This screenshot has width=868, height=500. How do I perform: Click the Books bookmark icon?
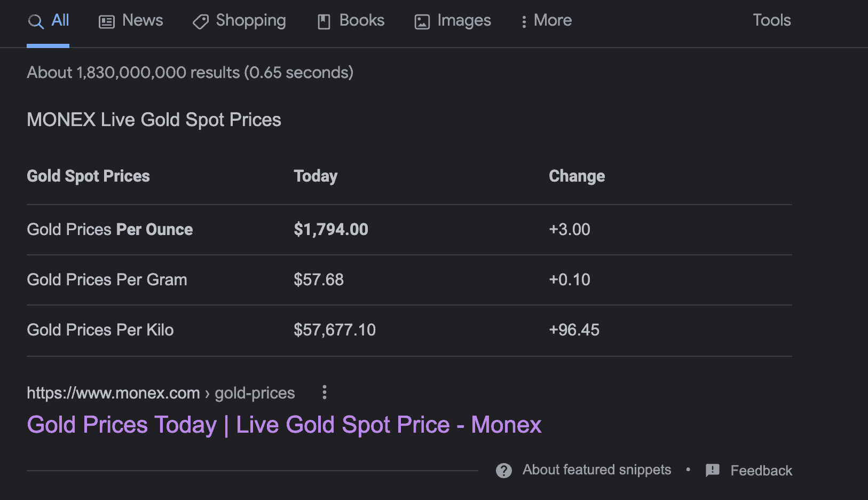coord(324,22)
